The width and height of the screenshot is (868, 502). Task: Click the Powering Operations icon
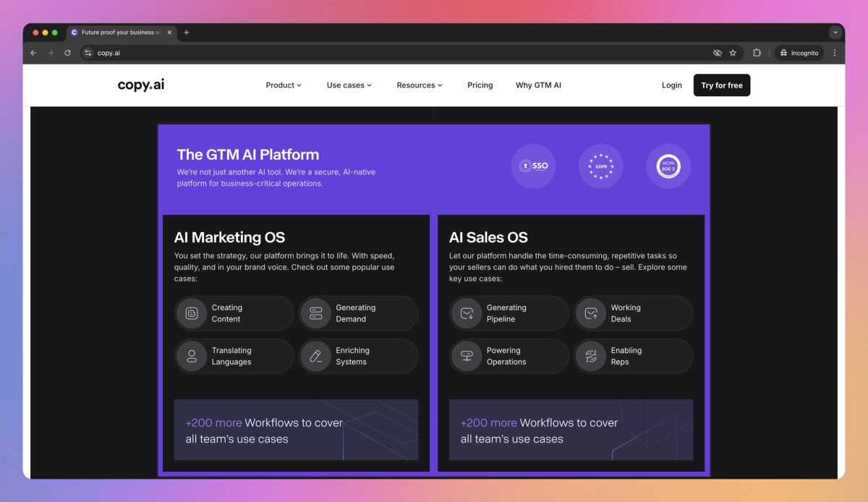pyautogui.click(x=467, y=356)
